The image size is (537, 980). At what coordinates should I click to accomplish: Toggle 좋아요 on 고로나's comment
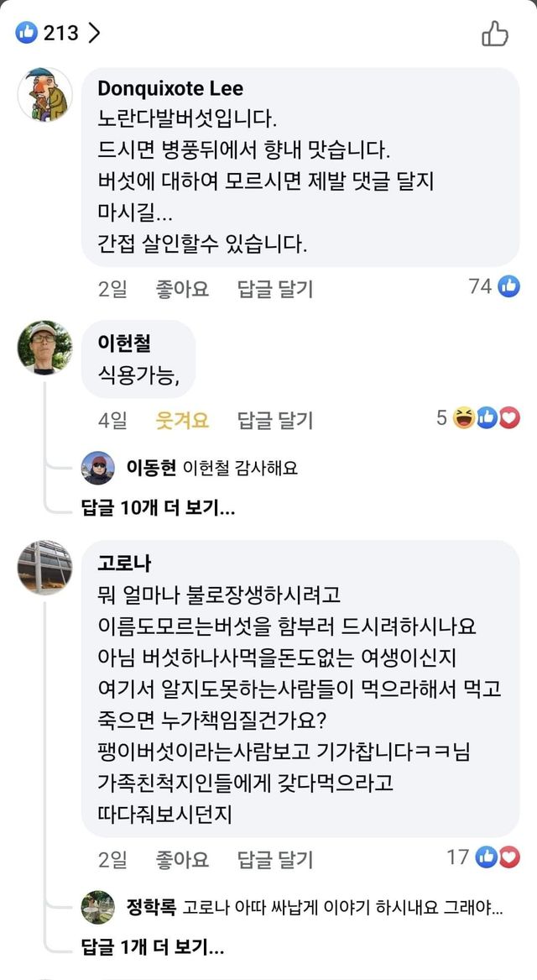[x=182, y=859]
